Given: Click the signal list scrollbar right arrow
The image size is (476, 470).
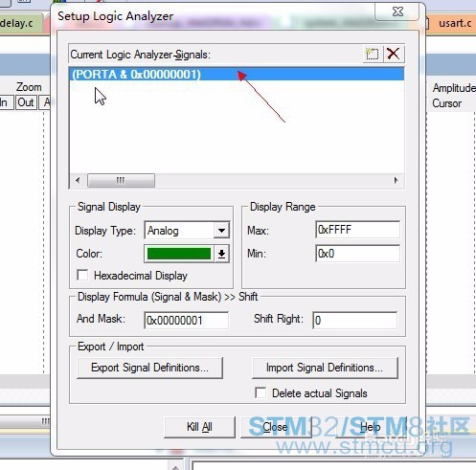Looking at the screenshot, I should pyautogui.click(x=397, y=180).
